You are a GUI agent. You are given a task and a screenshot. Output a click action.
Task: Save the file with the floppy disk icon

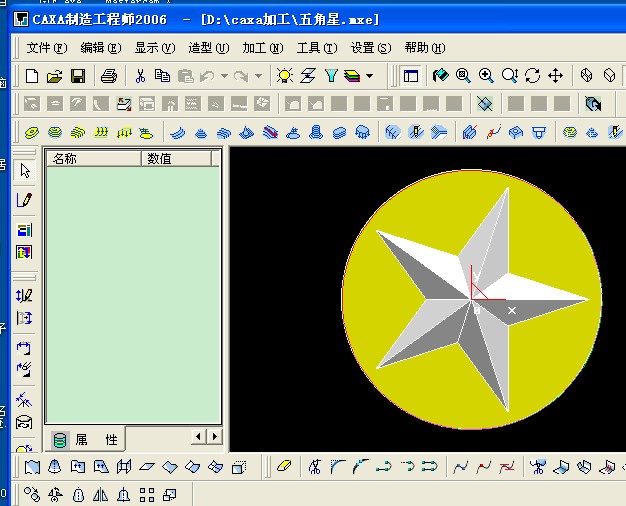78,75
